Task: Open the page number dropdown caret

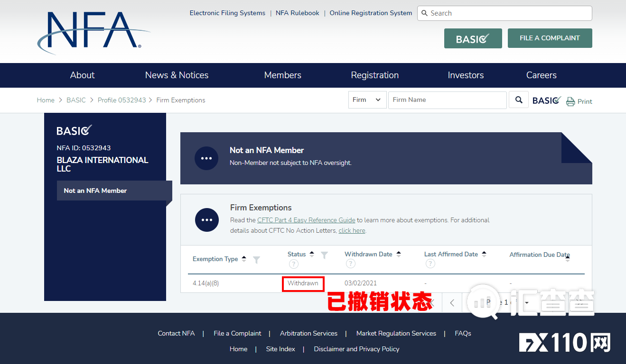Action: click(527, 303)
